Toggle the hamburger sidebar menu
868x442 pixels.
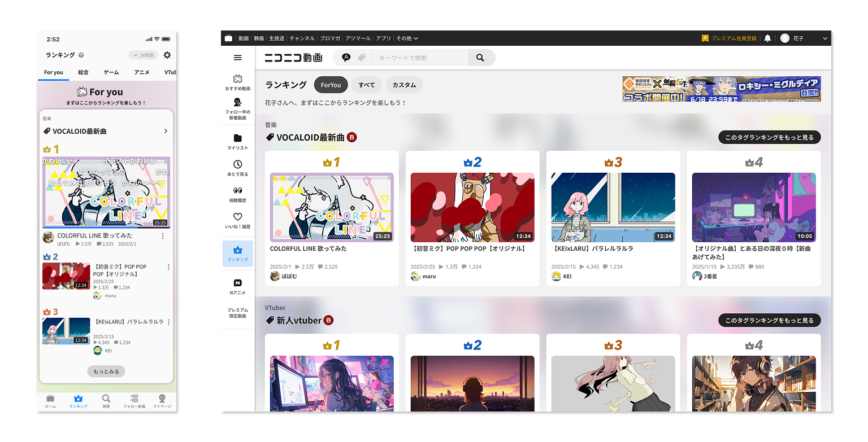tap(238, 58)
